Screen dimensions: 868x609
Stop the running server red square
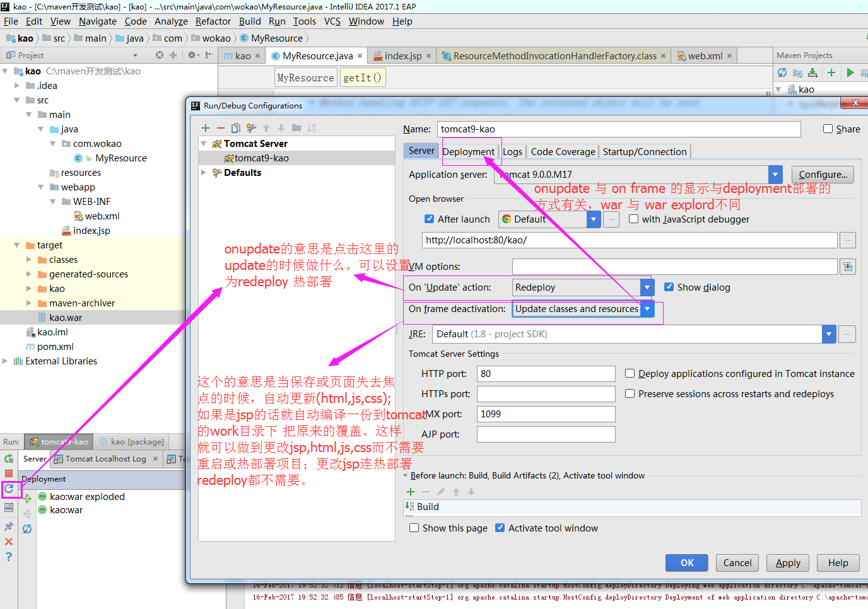tap(9, 473)
